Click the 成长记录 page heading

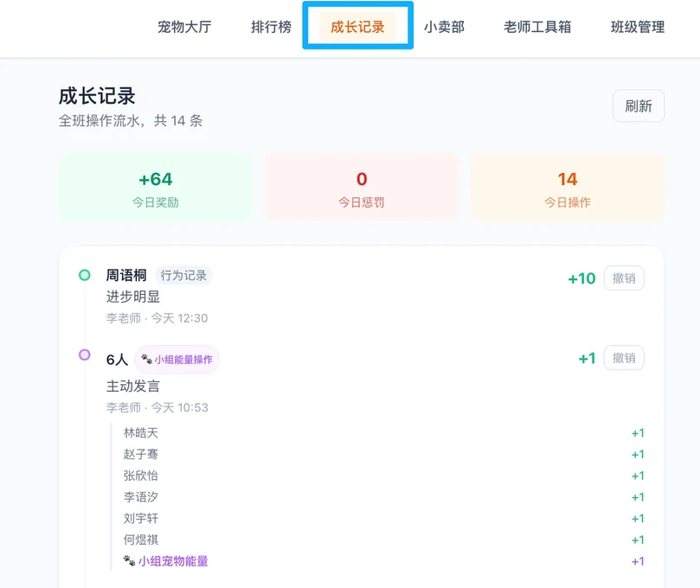coord(97,96)
